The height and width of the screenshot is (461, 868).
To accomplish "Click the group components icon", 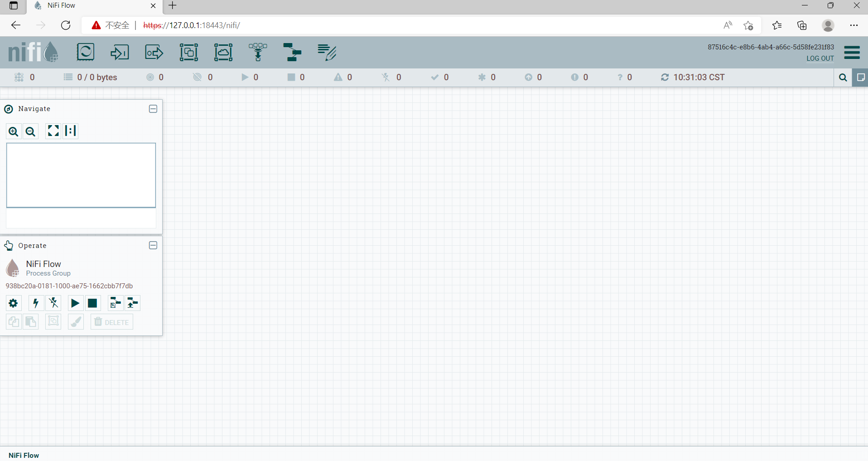I will [x=53, y=322].
